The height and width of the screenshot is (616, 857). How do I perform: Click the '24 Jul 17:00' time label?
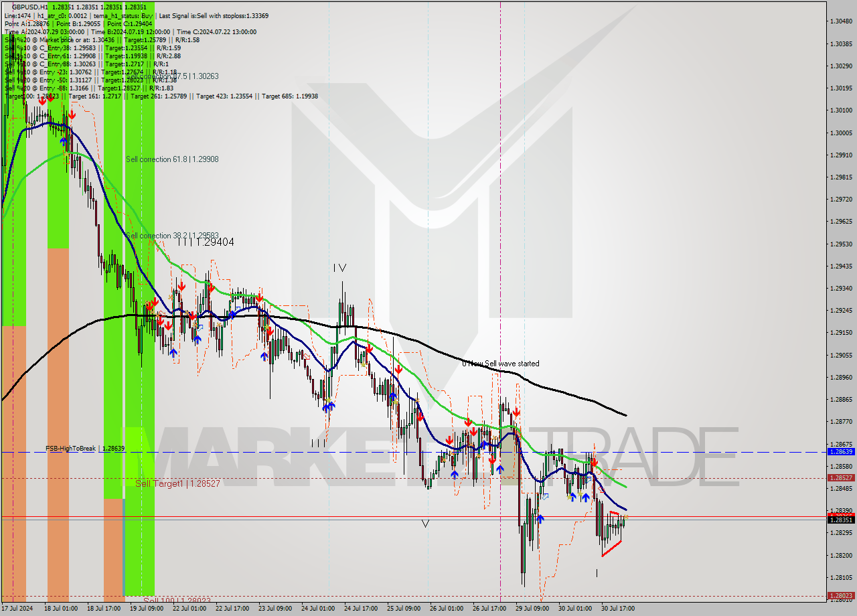click(360, 609)
